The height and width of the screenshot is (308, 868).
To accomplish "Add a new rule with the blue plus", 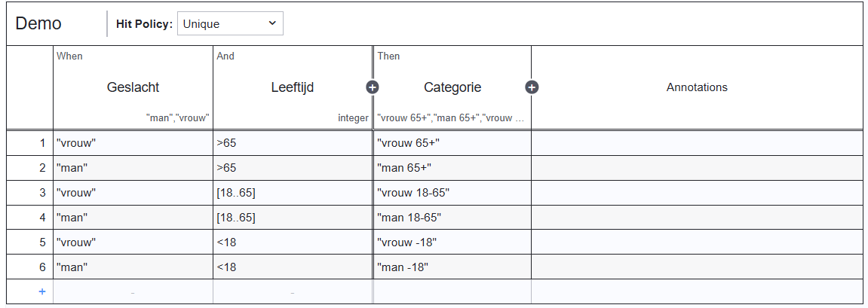I will tap(41, 291).
